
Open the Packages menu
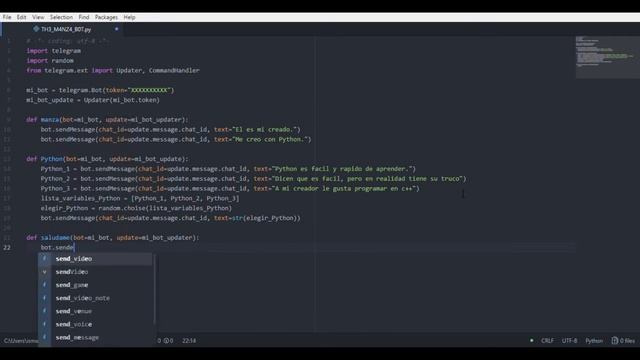tap(106, 17)
